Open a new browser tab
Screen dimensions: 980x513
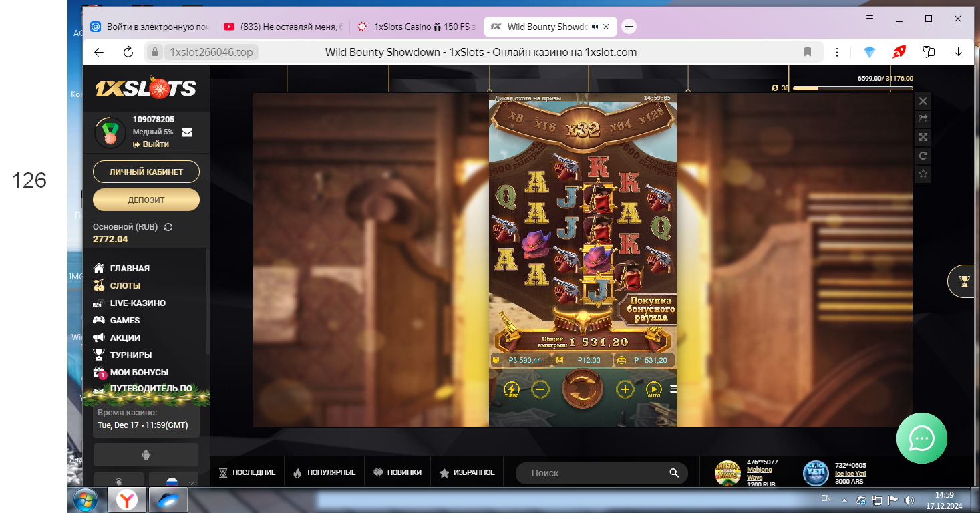tap(629, 27)
